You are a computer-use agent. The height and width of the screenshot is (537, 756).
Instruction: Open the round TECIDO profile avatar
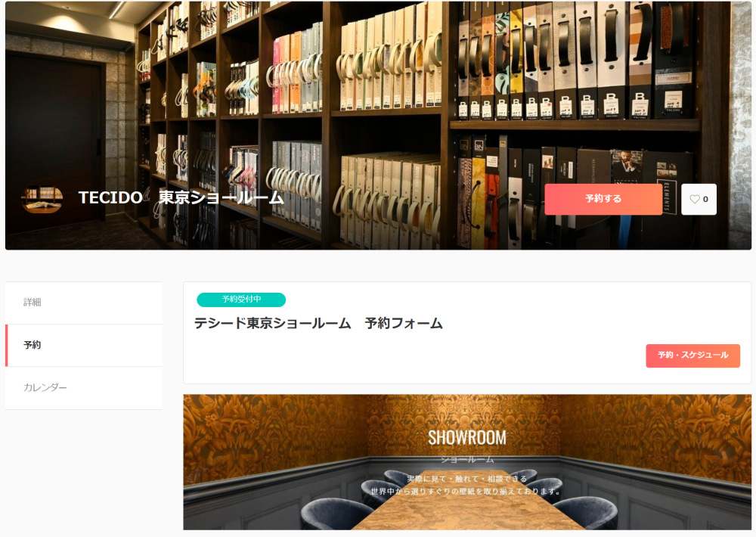click(42, 198)
